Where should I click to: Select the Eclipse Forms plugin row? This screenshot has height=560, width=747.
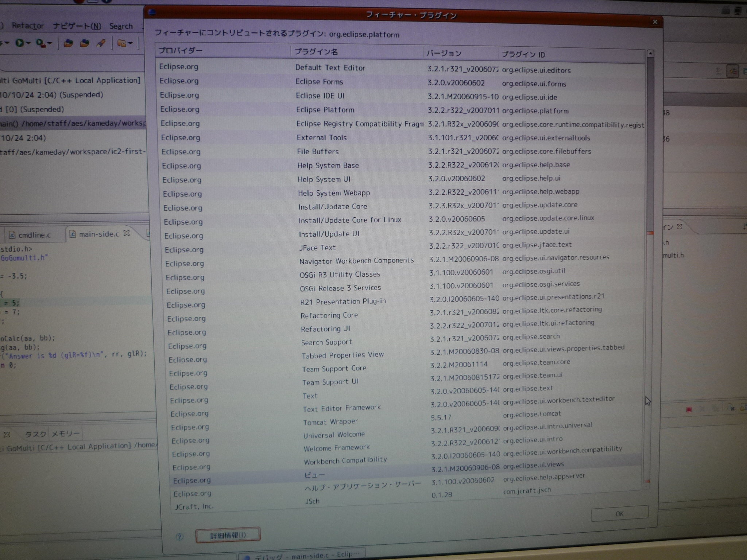click(x=401, y=82)
